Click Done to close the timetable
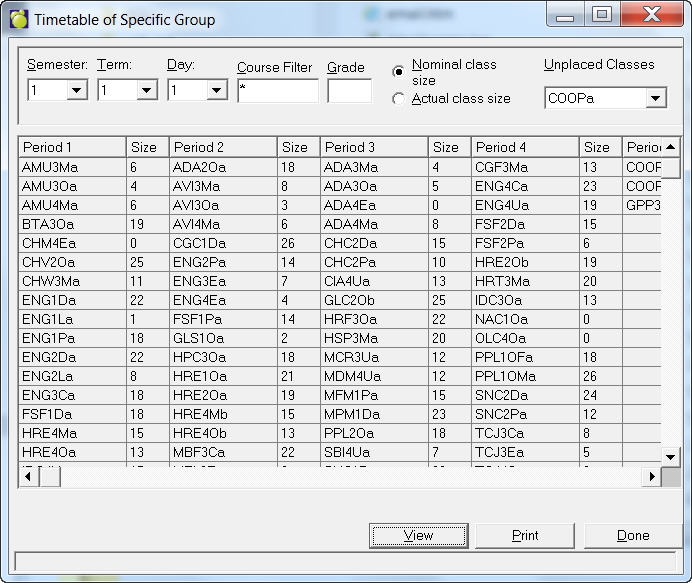The width and height of the screenshot is (692, 583). (632, 535)
